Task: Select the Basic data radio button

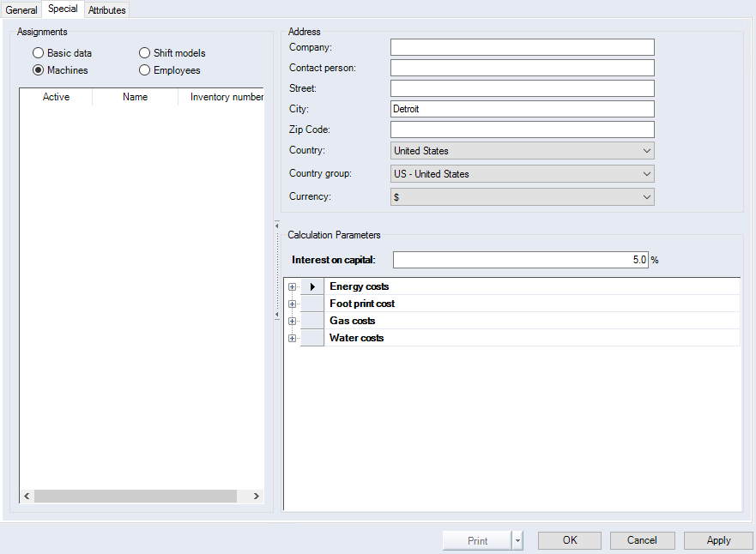Action: point(38,52)
